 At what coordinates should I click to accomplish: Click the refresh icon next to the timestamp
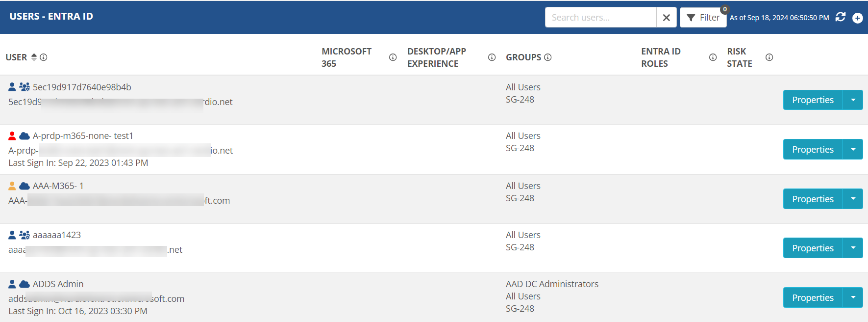coord(841,17)
